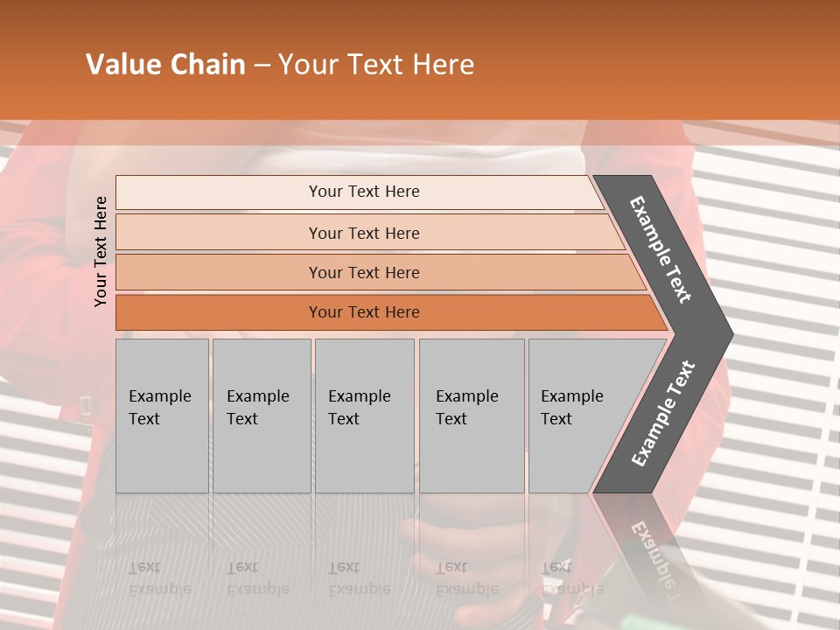Select the second gray "Example Text" box
Viewport: 840px width, 630px height.
click(x=261, y=415)
